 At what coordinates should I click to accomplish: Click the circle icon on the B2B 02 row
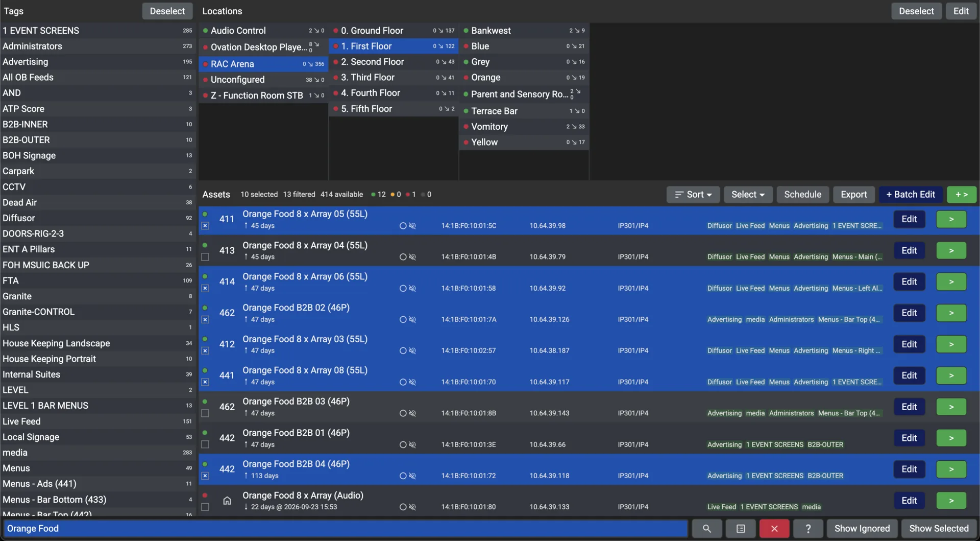[403, 320]
